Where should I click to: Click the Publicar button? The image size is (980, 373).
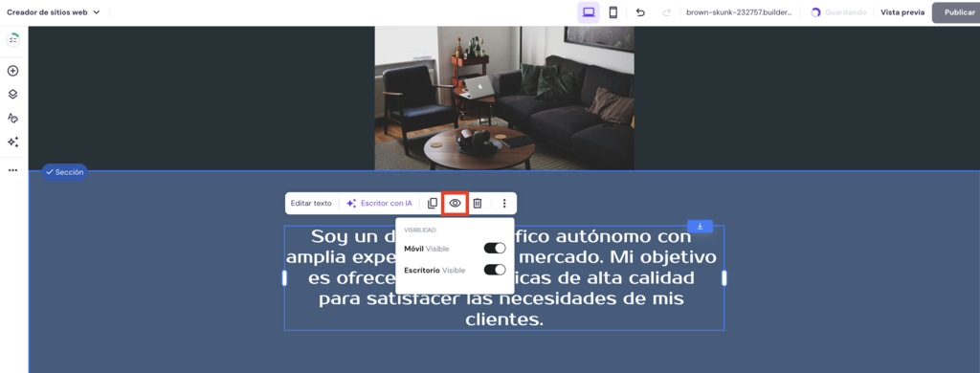pos(956,12)
